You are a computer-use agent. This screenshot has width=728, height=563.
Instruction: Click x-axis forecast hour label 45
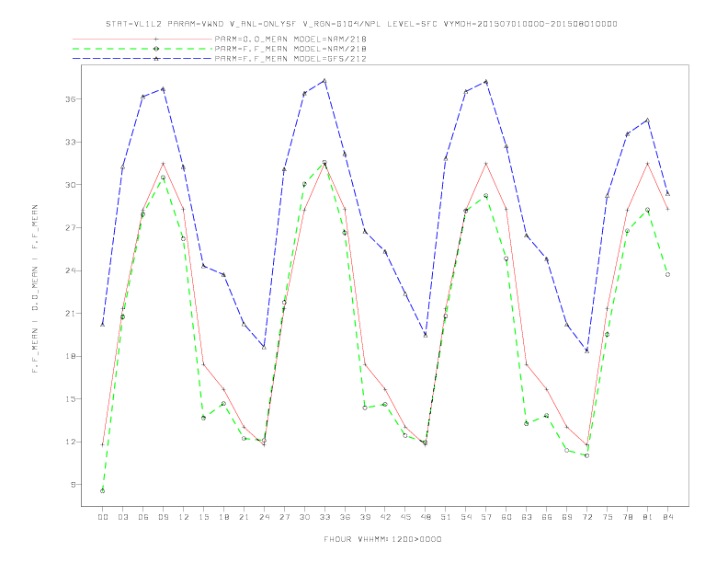click(405, 517)
